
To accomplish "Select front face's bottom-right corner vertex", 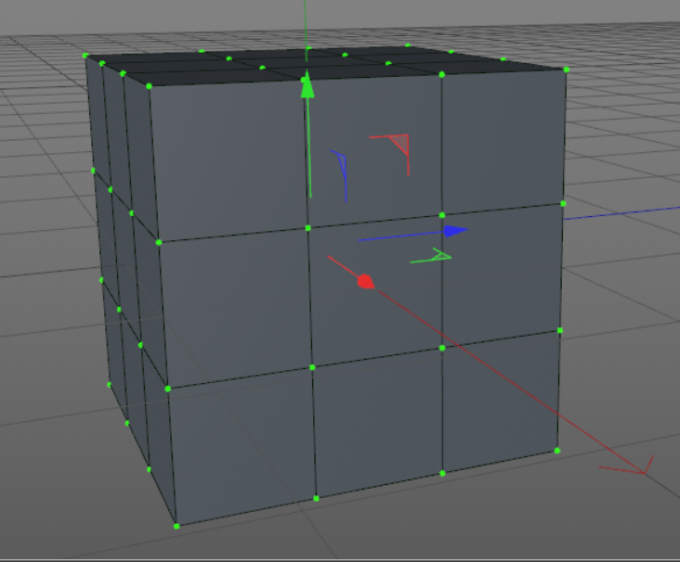I will coord(557,451).
